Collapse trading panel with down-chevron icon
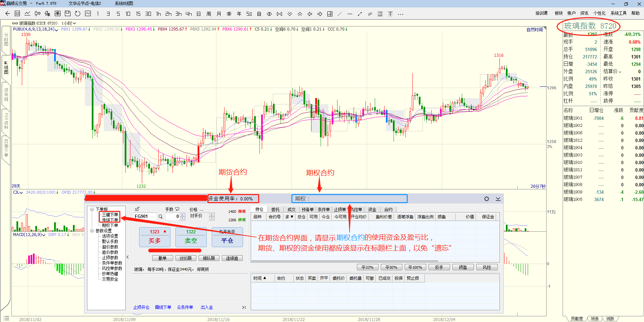 498,199
